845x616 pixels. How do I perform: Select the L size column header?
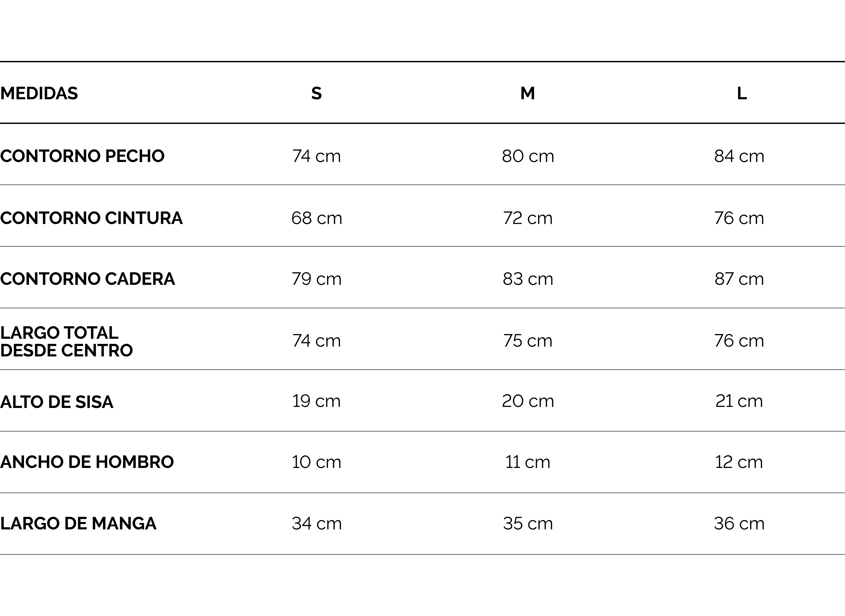[742, 93]
